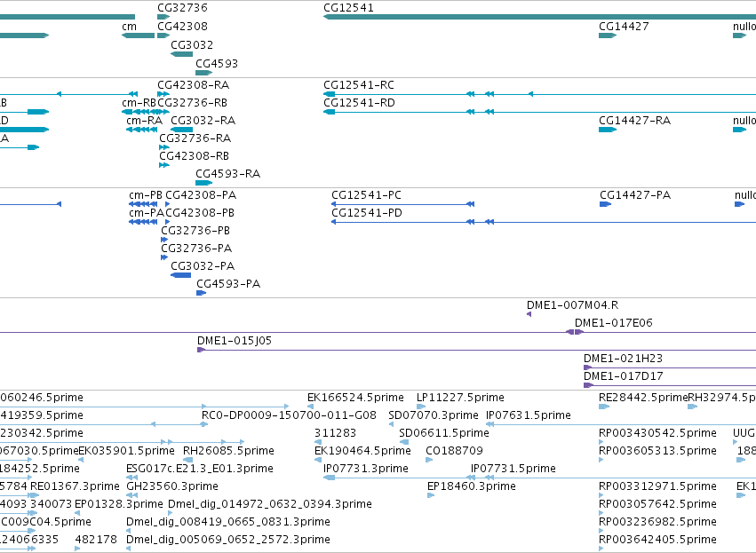Viewport: 756px width, 553px height.
Task: Select transcript CG14427-RA label
Action: point(634,121)
